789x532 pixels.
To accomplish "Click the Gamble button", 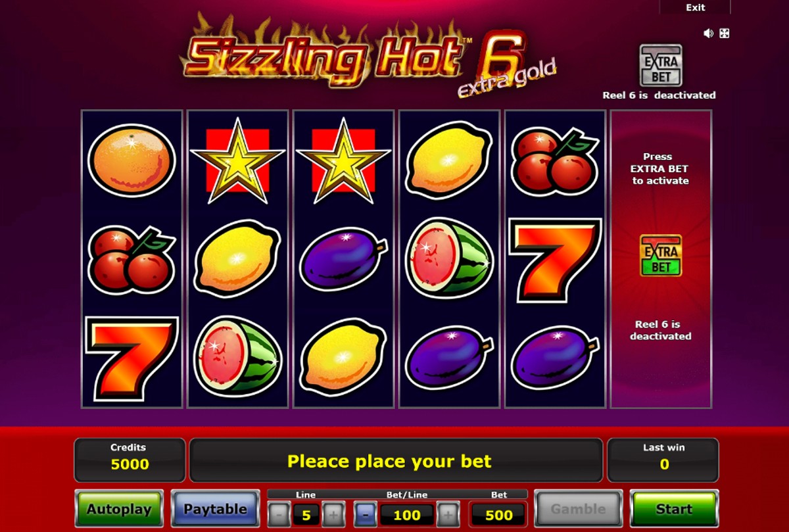I will click(578, 509).
